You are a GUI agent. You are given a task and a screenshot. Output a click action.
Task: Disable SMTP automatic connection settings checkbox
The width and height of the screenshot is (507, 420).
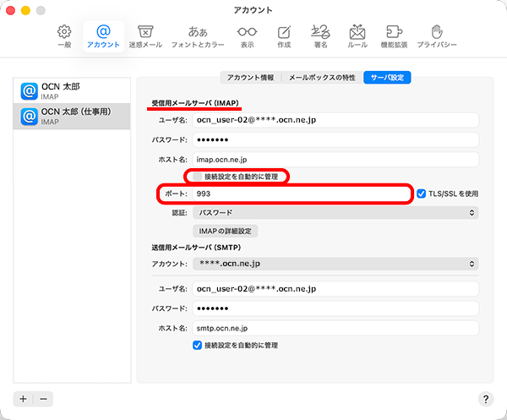coord(198,345)
